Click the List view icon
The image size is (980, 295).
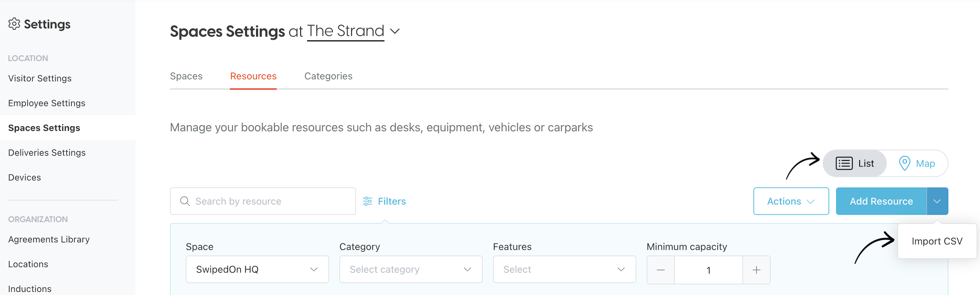point(844,163)
